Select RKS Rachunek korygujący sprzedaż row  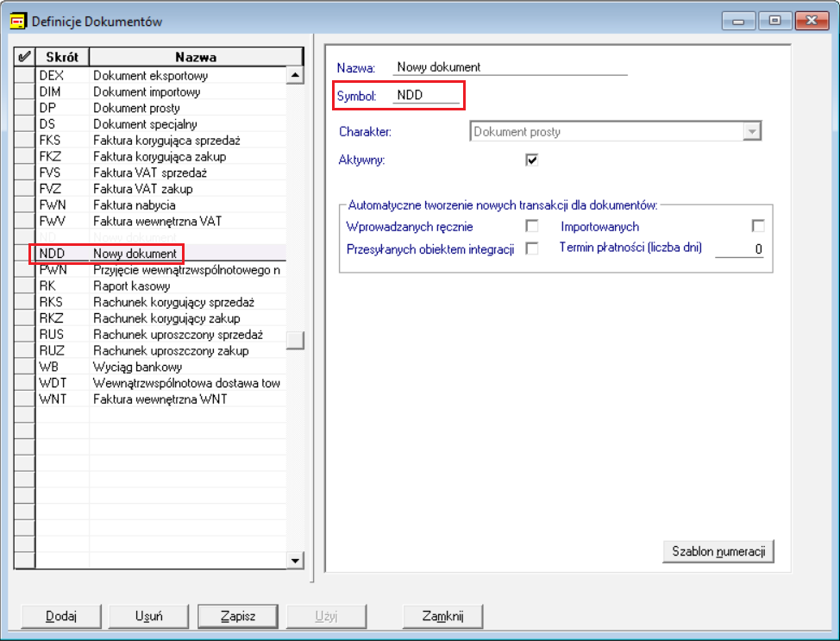[x=160, y=302]
